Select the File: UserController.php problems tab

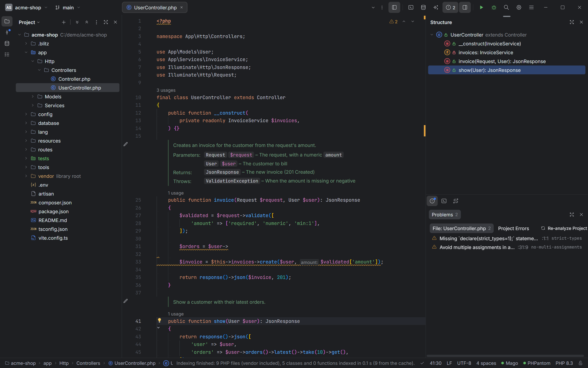point(461,228)
